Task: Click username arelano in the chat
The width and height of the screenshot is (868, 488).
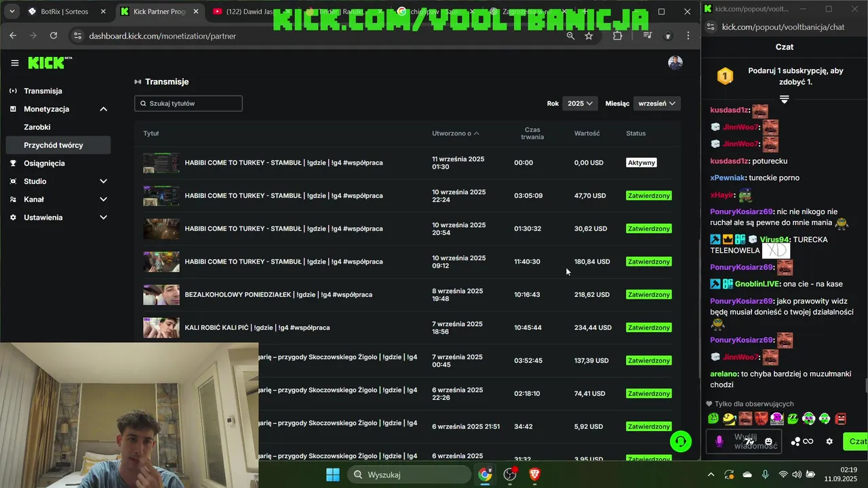Action: pyautogui.click(x=724, y=374)
